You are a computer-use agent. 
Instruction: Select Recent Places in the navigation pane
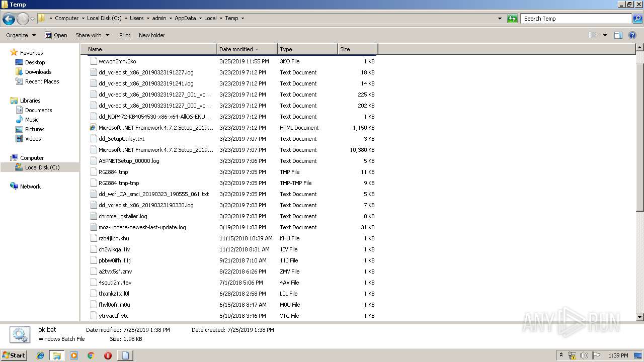tap(42, 81)
